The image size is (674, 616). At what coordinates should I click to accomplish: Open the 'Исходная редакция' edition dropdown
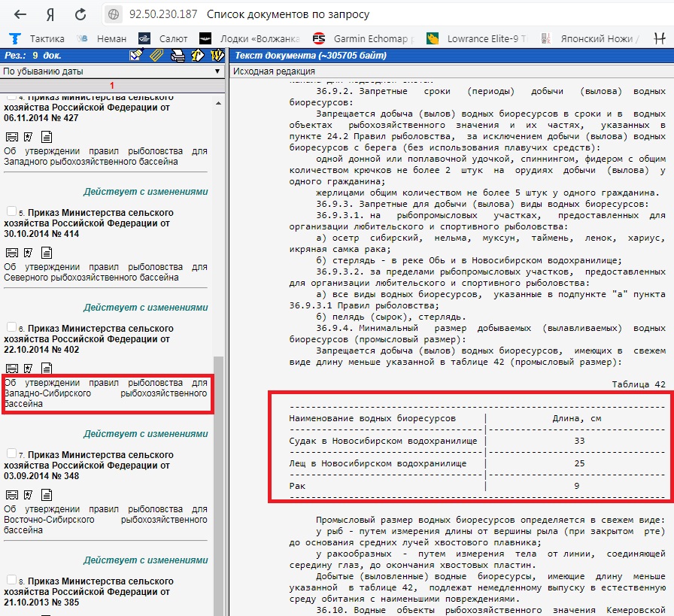[x=451, y=71]
